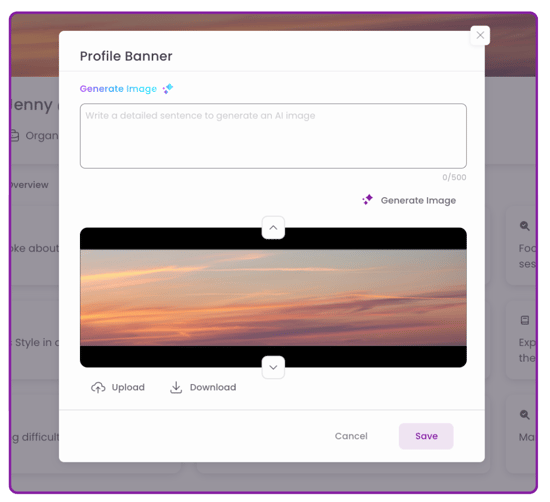Click the Upload label
The width and height of the screenshot is (550, 502).
coord(128,387)
